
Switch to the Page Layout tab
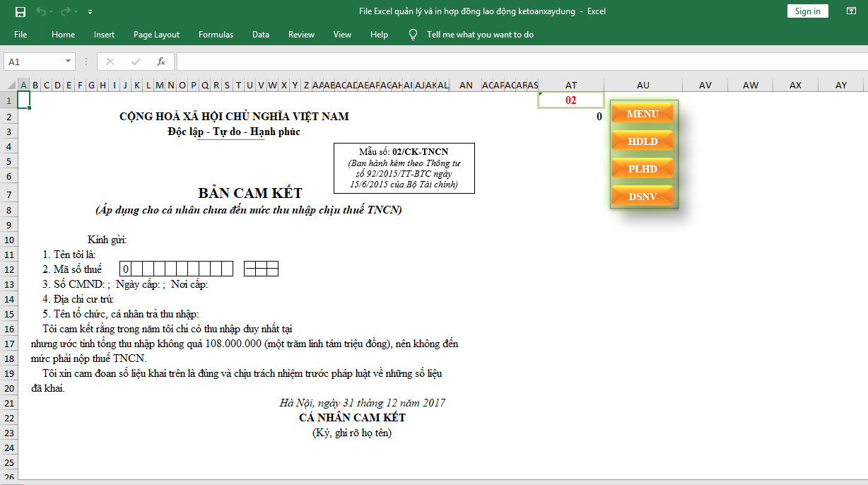tap(156, 35)
